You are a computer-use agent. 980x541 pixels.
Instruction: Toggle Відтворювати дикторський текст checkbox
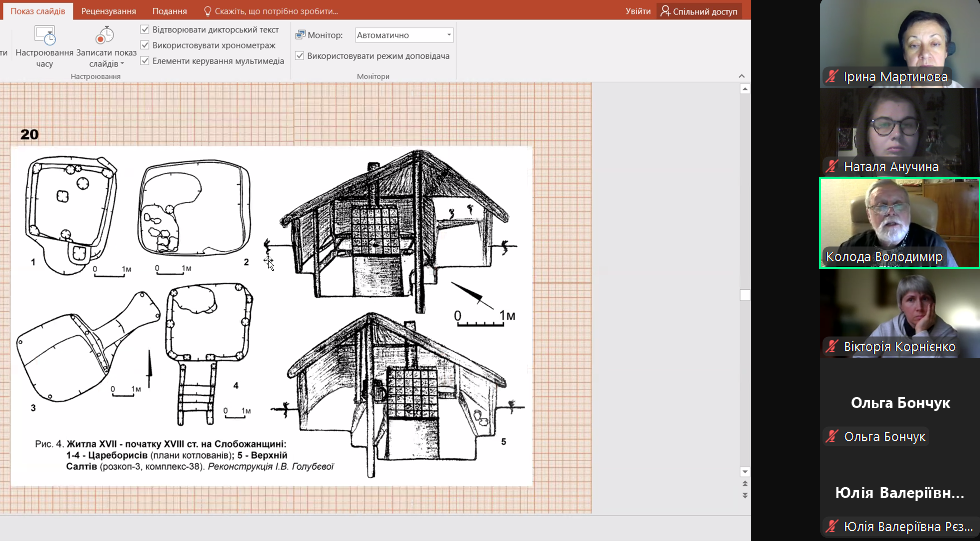(x=145, y=30)
